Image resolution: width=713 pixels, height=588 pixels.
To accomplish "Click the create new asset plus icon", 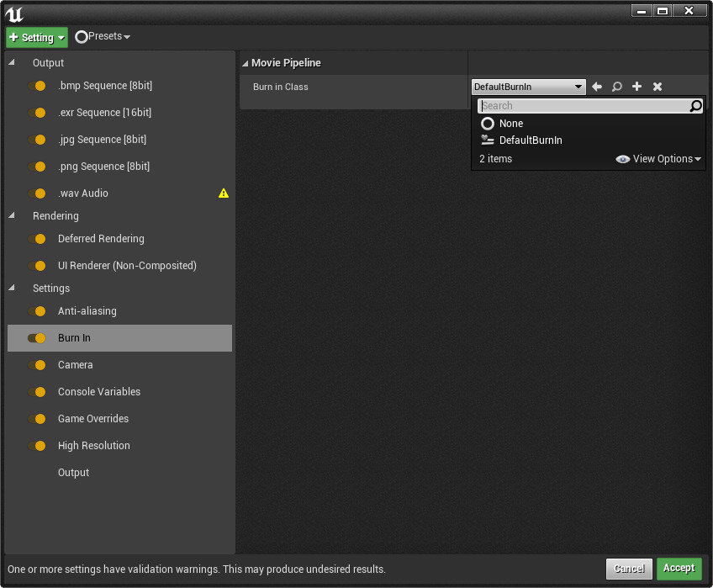I will point(637,87).
